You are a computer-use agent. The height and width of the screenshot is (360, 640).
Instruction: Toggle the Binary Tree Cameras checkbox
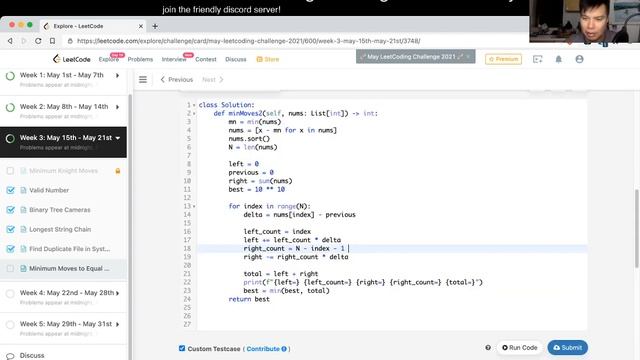11,210
